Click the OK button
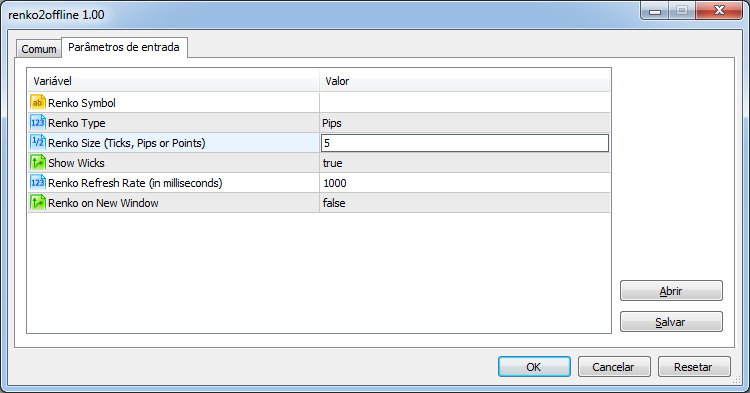Image resolution: width=750 pixels, height=393 pixels. pyautogui.click(x=534, y=367)
